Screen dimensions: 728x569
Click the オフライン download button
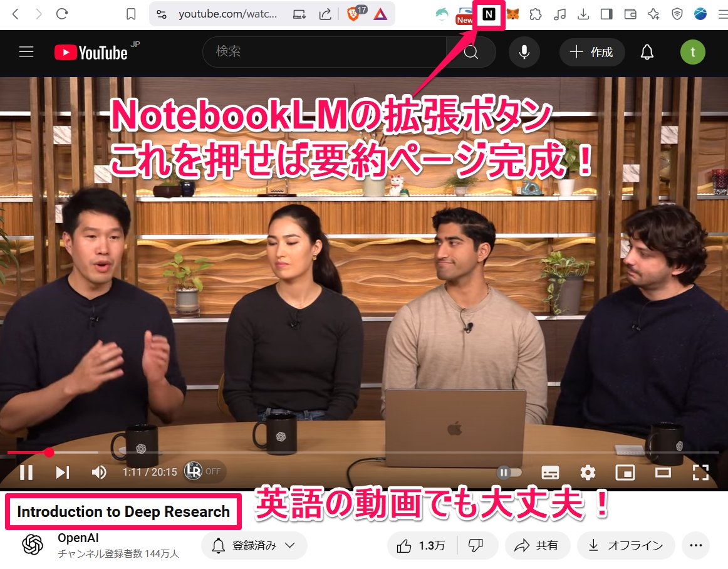point(626,545)
